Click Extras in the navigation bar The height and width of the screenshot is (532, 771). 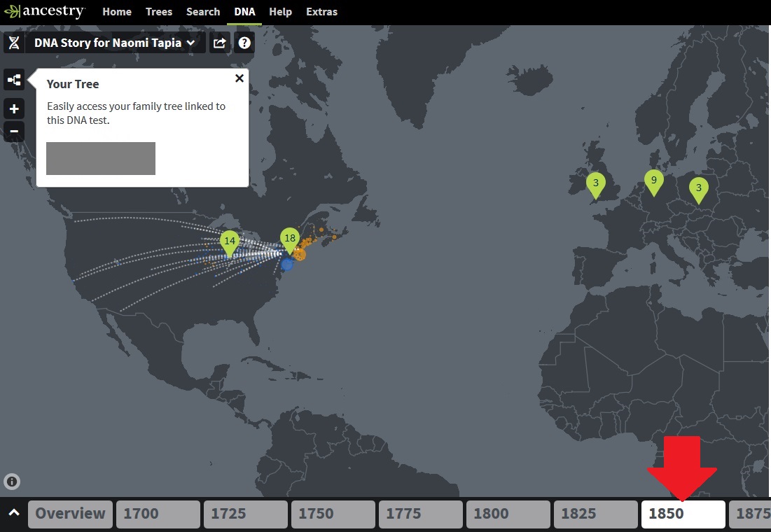click(321, 12)
